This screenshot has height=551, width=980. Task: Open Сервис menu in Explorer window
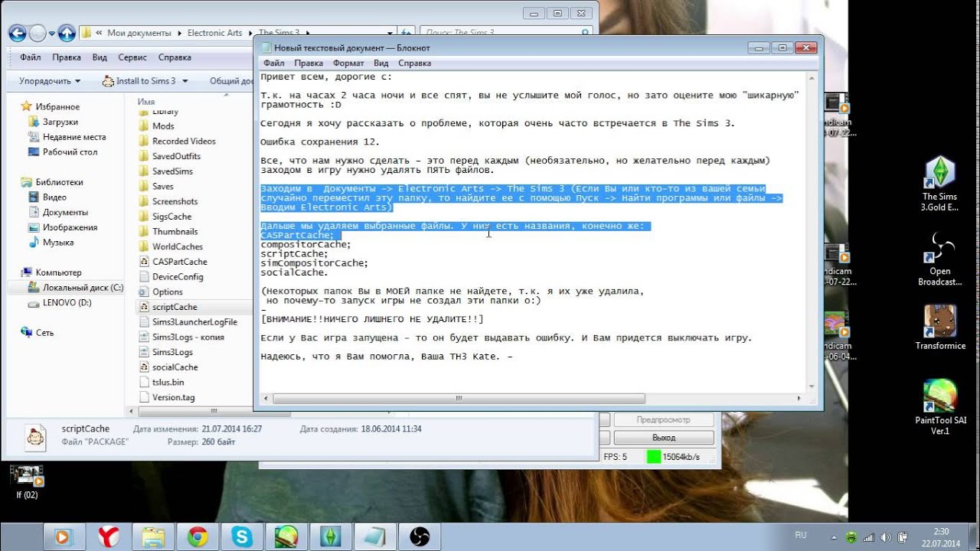[x=132, y=57]
